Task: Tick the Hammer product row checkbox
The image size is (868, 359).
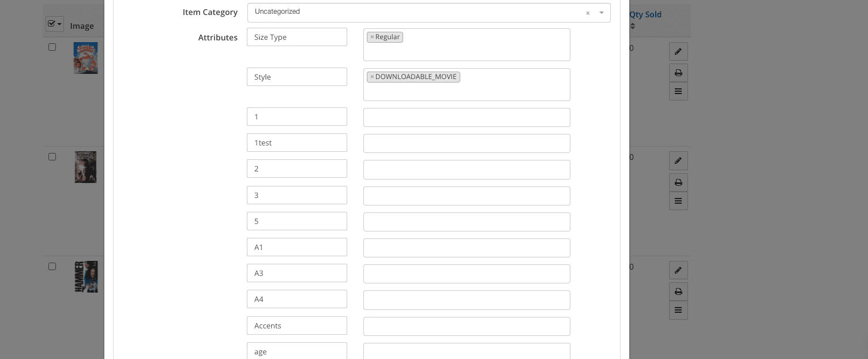Action: click(52, 266)
